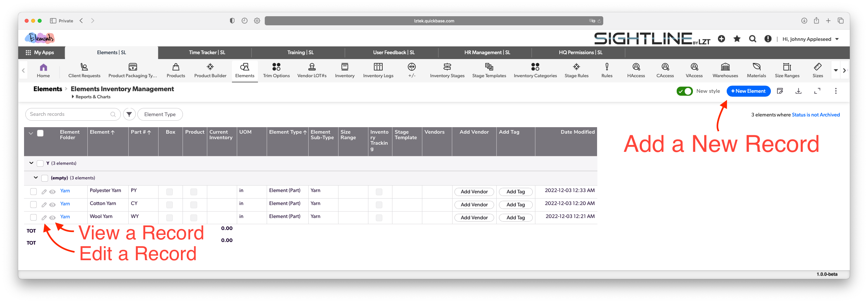The height and width of the screenshot is (303, 868).
Task: Click the pencil edit icon for Polyester Yarn
Action: [x=44, y=191]
